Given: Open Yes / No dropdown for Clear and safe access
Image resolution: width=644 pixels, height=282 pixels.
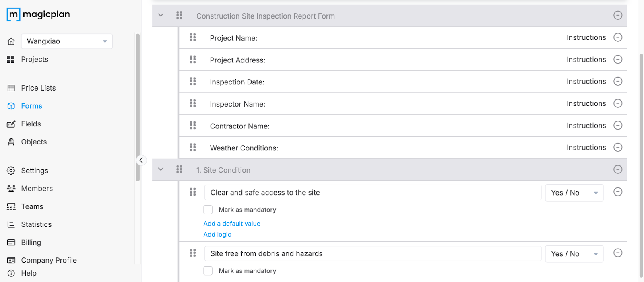Looking at the screenshot, I should (x=574, y=193).
